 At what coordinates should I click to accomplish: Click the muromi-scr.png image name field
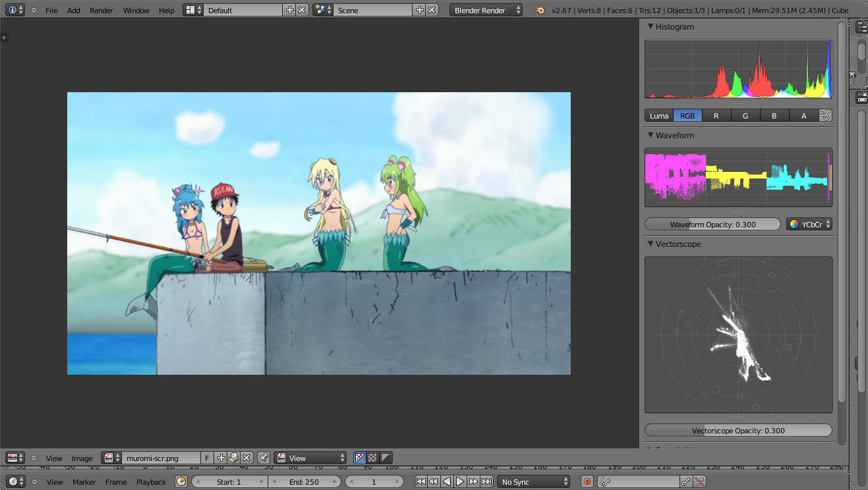coord(161,458)
